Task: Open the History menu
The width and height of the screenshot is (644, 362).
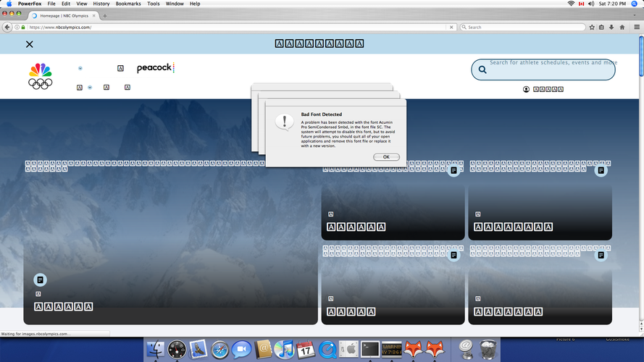Action: click(x=101, y=4)
